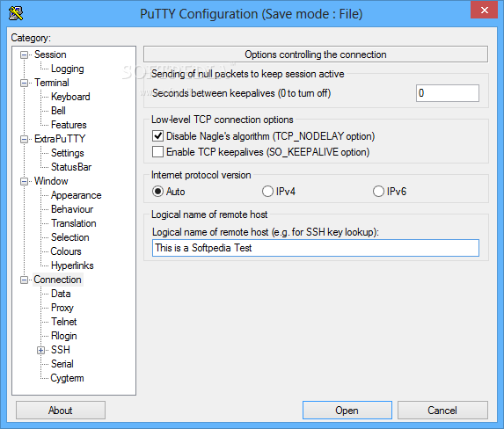Open Features under Terminal
The image size is (504, 429).
click(69, 125)
